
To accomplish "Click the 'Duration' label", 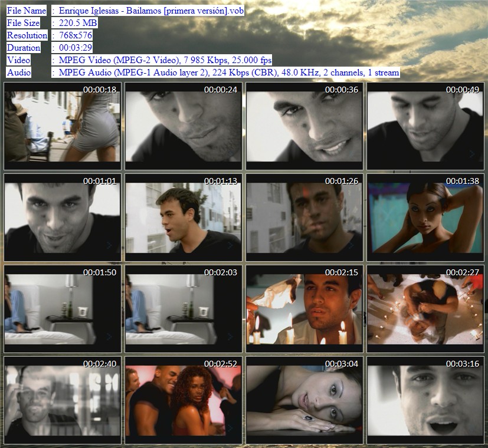I will (x=24, y=48).
